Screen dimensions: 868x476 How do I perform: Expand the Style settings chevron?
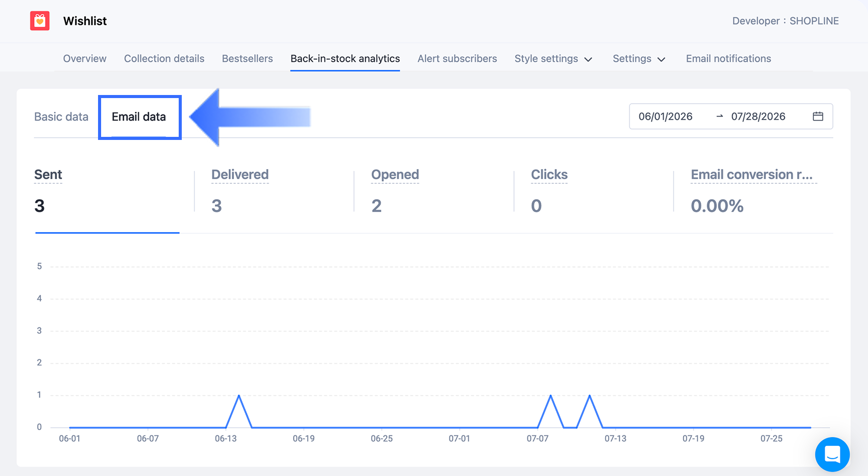pyautogui.click(x=588, y=59)
